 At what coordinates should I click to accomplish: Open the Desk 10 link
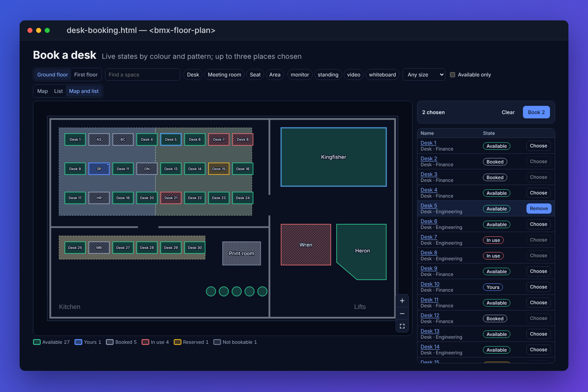pos(430,284)
